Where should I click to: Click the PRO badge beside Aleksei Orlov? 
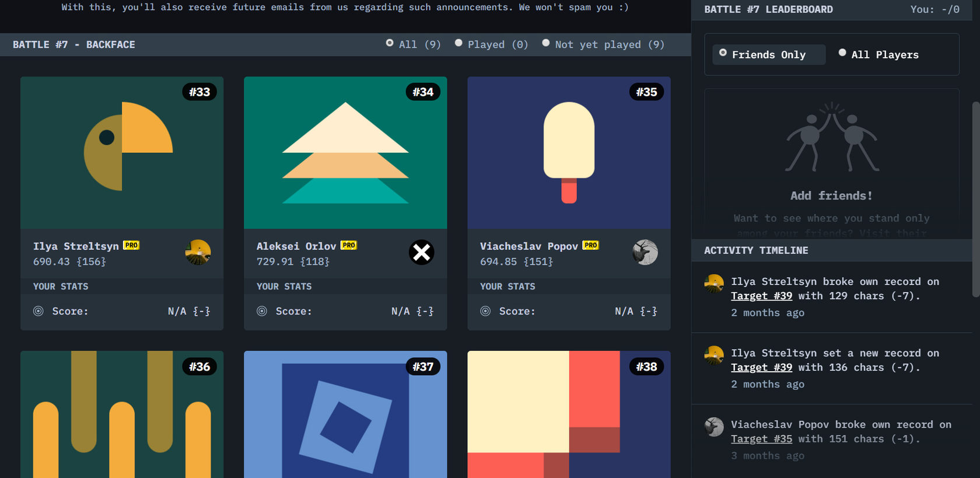(x=349, y=245)
